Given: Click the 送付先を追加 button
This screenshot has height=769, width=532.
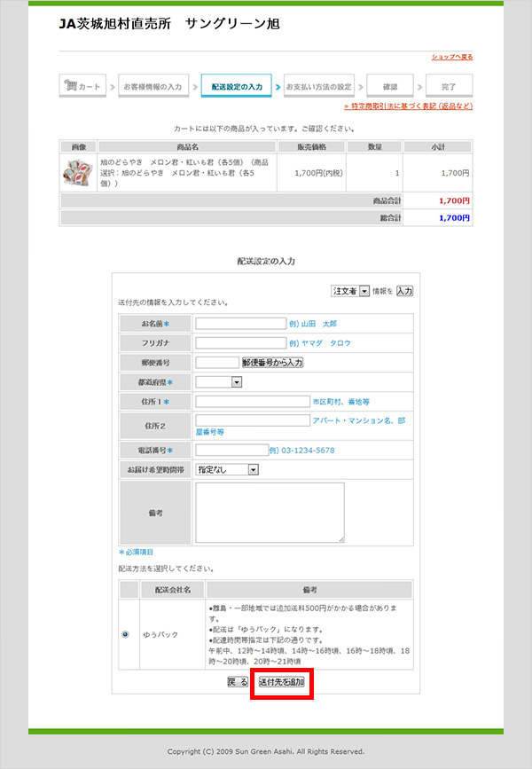Looking at the screenshot, I should [281, 682].
